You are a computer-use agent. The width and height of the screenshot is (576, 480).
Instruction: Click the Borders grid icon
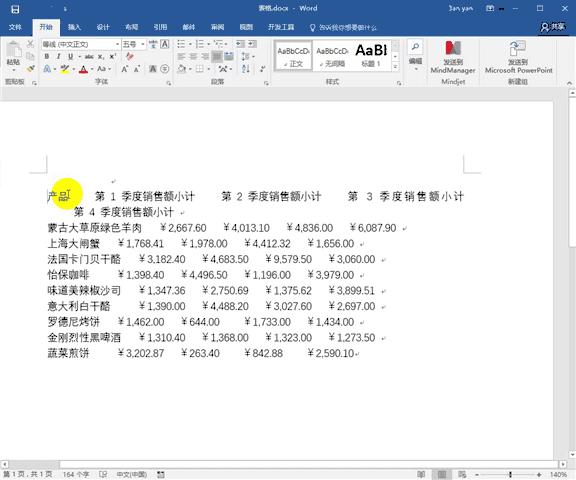(199, 69)
